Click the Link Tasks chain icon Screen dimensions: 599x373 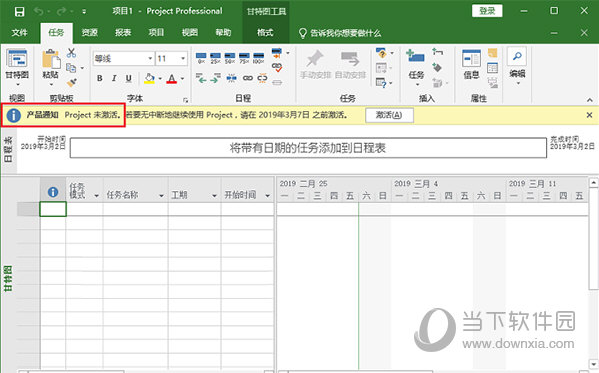[x=248, y=78]
